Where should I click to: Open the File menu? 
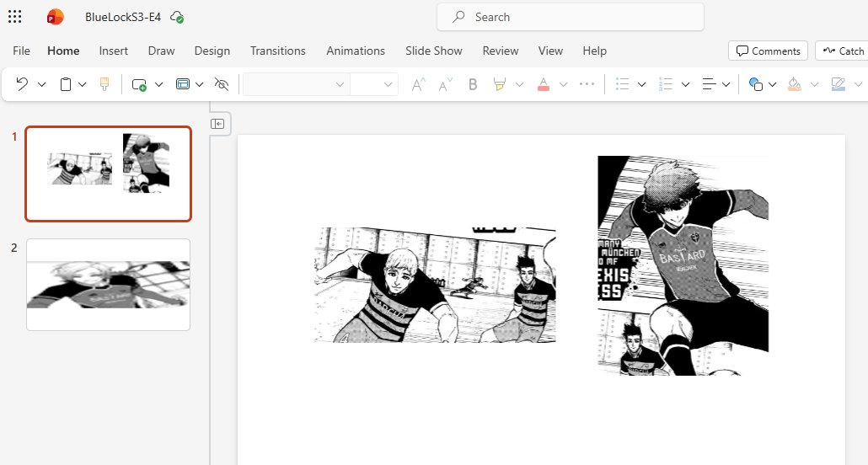[x=21, y=51]
